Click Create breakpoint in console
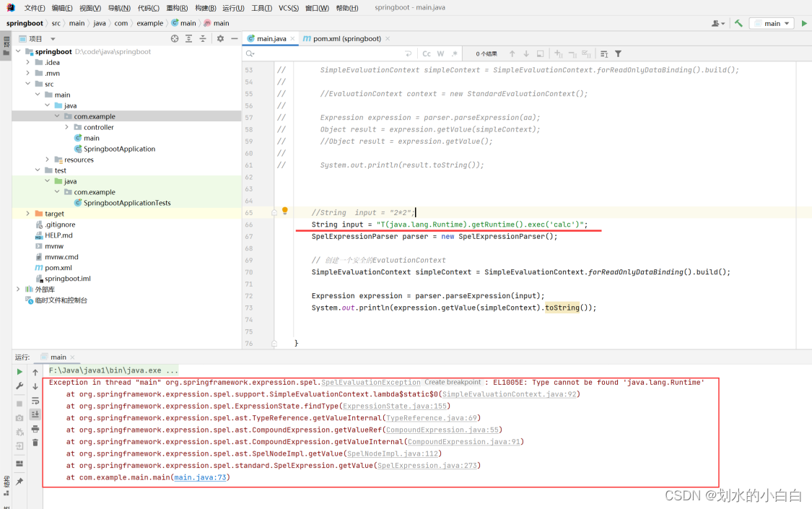Image resolution: width=812 pixels, height=509 pixels. [x=453, y=382]
